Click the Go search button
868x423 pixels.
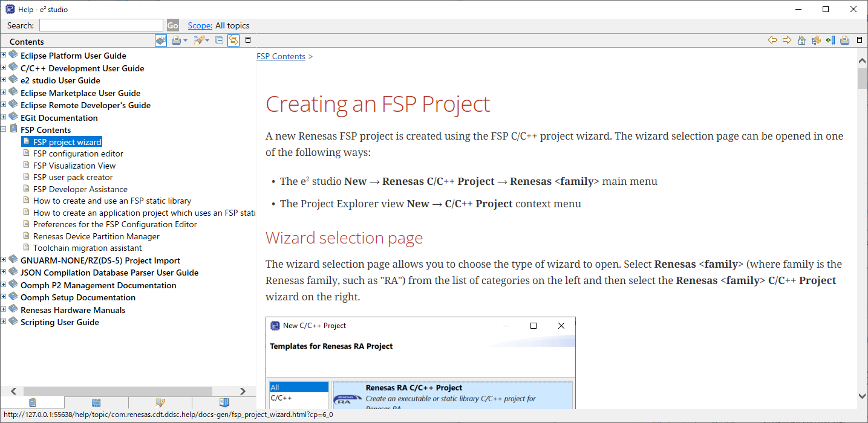pos(173,25)
